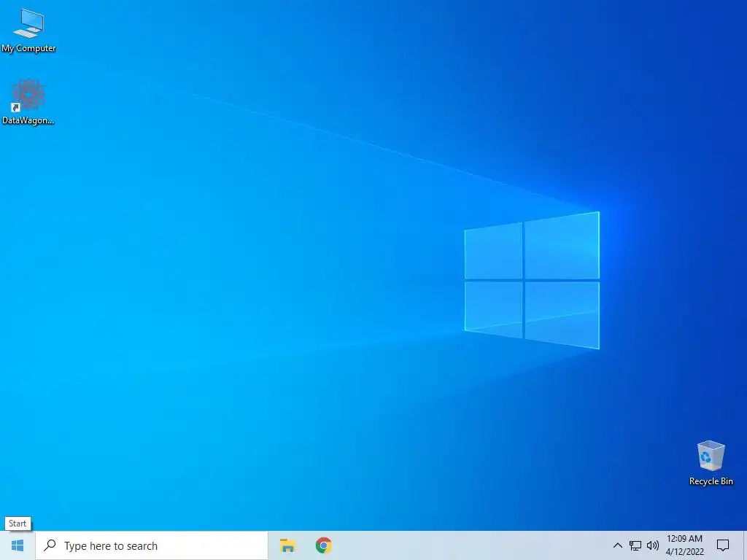
Task: Launch Google Chrome from the taskbar
Action: 323,545
